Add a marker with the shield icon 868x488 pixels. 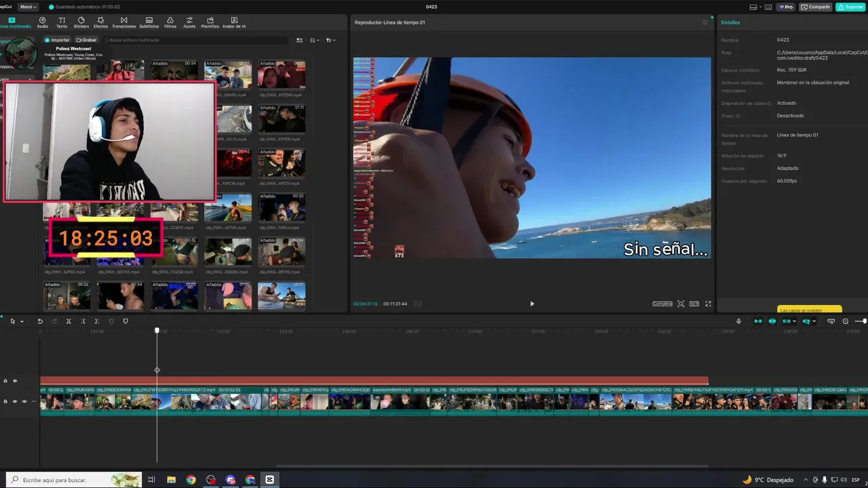pos(125,321)
